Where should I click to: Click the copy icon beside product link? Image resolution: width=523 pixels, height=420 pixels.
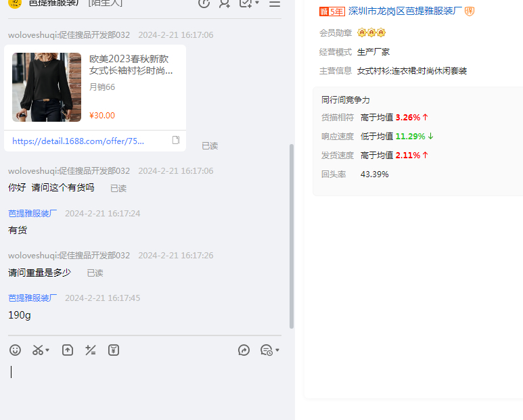176,140
